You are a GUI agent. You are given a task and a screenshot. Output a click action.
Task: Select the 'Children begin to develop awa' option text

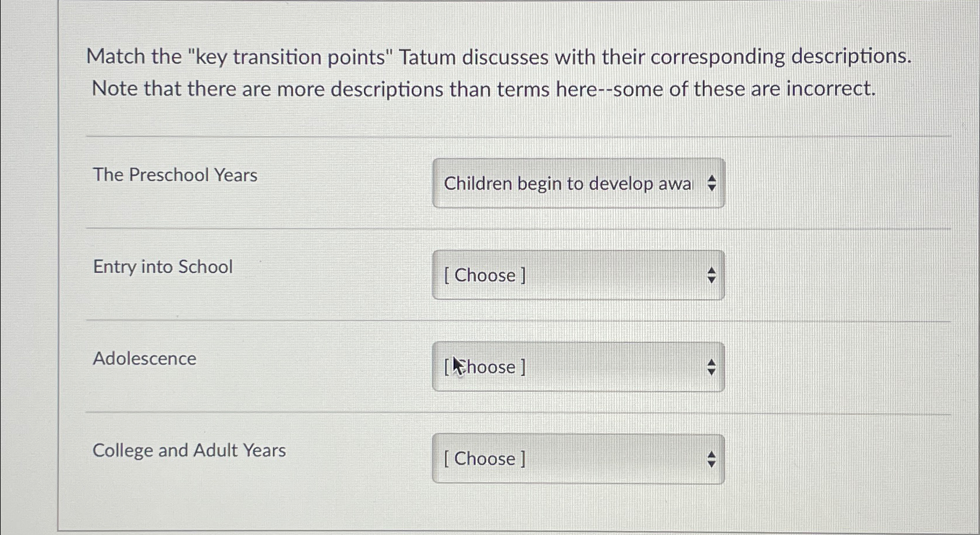click(x=567, y=184)
